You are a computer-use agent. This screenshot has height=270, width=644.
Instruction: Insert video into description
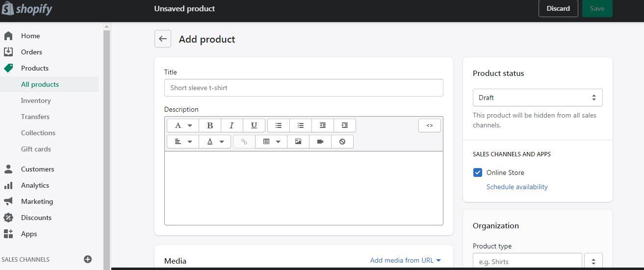coord(320,142)
